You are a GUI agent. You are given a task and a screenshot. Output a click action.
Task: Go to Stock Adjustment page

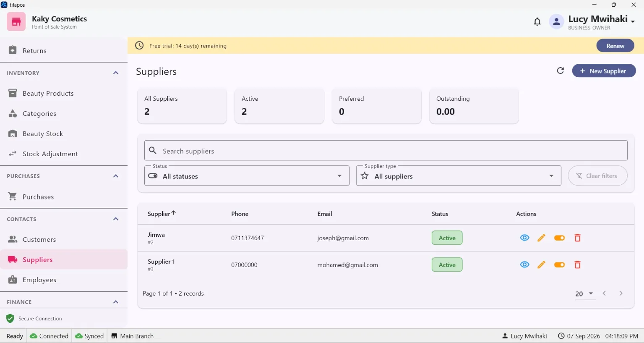[64, 154]
